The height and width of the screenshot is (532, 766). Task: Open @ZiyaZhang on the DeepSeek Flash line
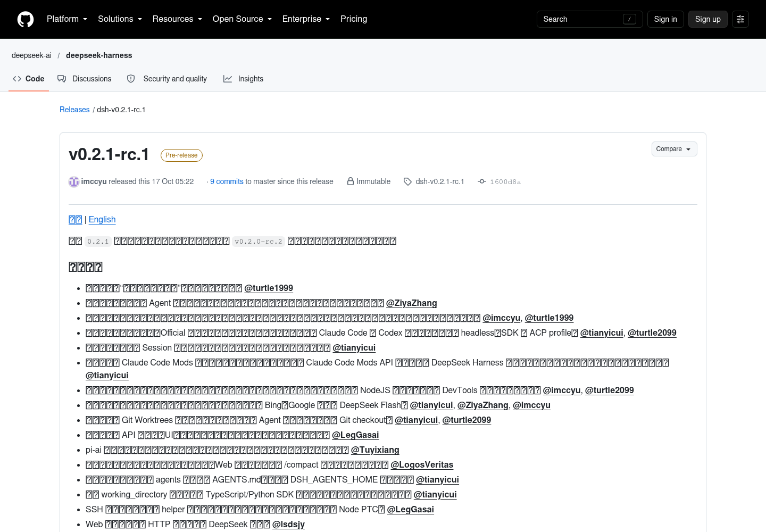point(482,405)
